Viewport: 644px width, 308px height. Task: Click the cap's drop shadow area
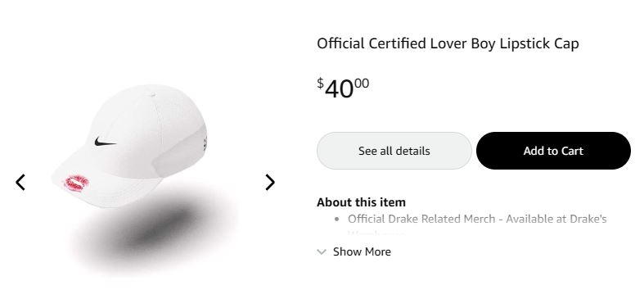[x=154, y=230]
